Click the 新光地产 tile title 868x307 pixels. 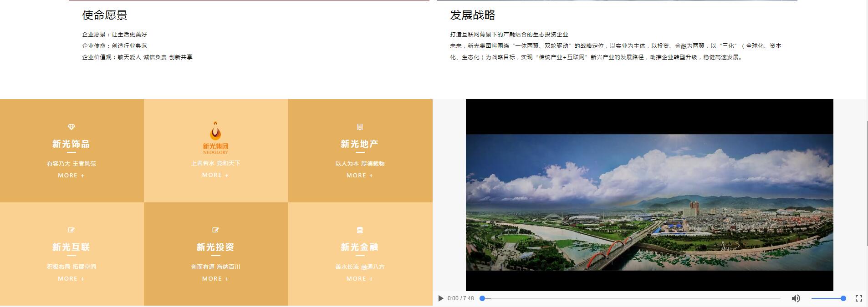(360, 144)
